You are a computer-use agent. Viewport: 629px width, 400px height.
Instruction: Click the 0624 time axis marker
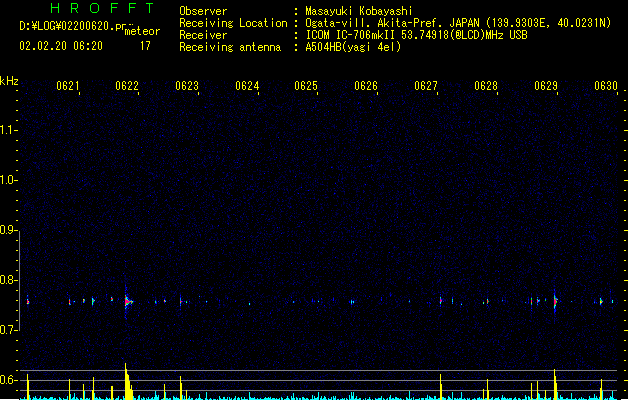click(247, 86)
